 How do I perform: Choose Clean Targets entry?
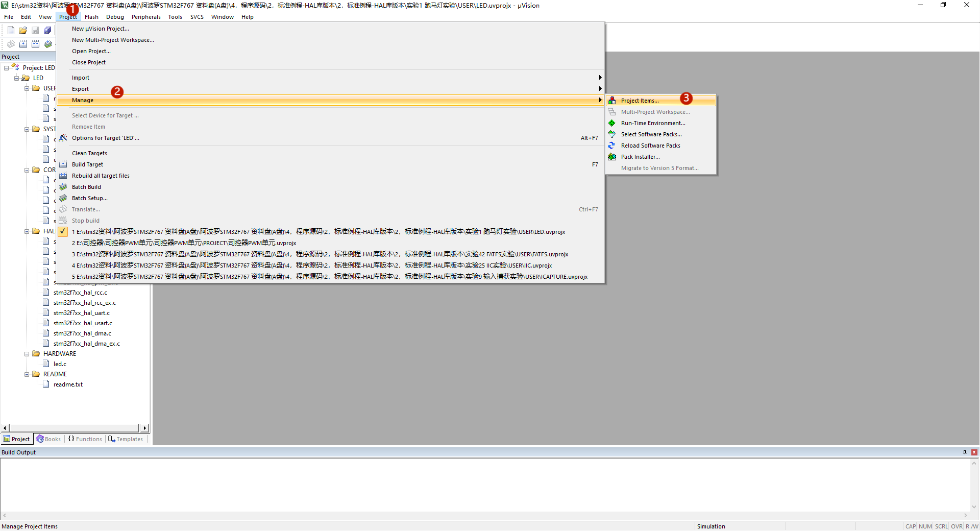[330, 153]
